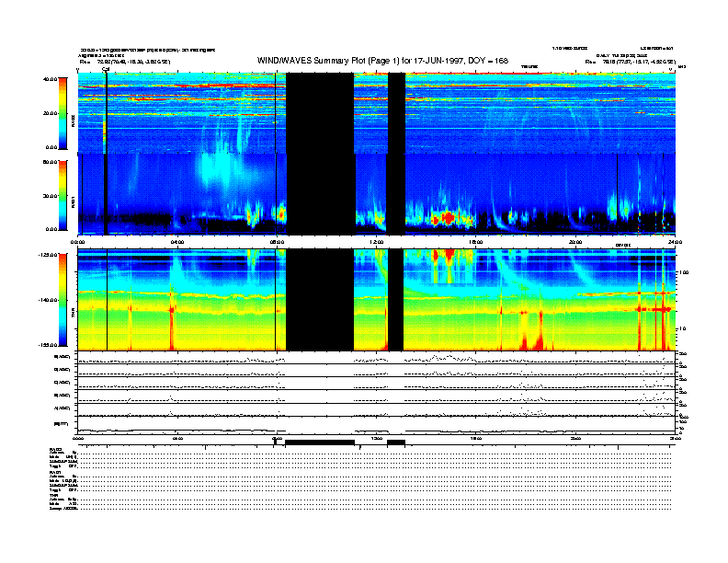The image size is (728, 563).
Task: Inspect the red burst in RAD1 near 15:00
Action: pos(448,218)
